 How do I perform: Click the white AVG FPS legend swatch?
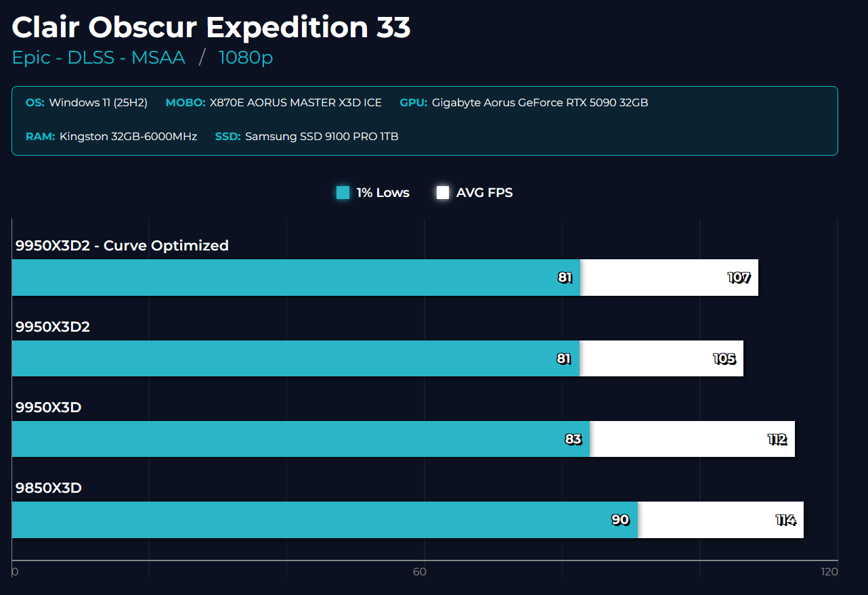click(443, 192)
